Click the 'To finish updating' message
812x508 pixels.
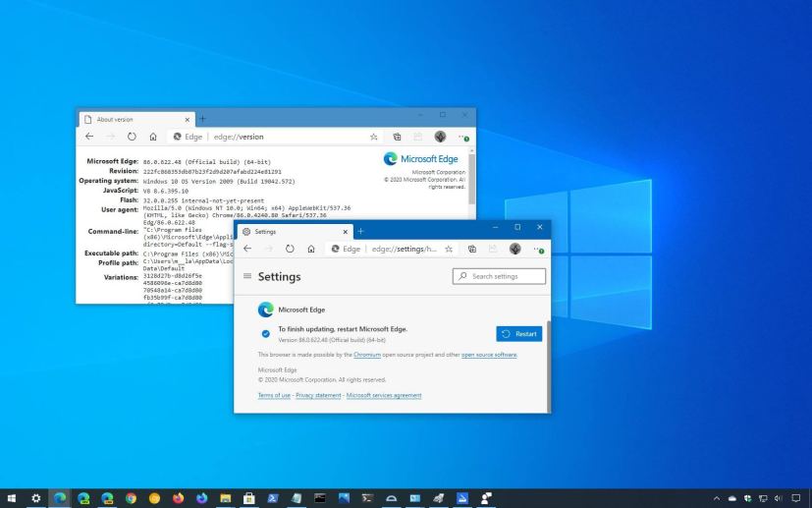(x=343, y=329)
